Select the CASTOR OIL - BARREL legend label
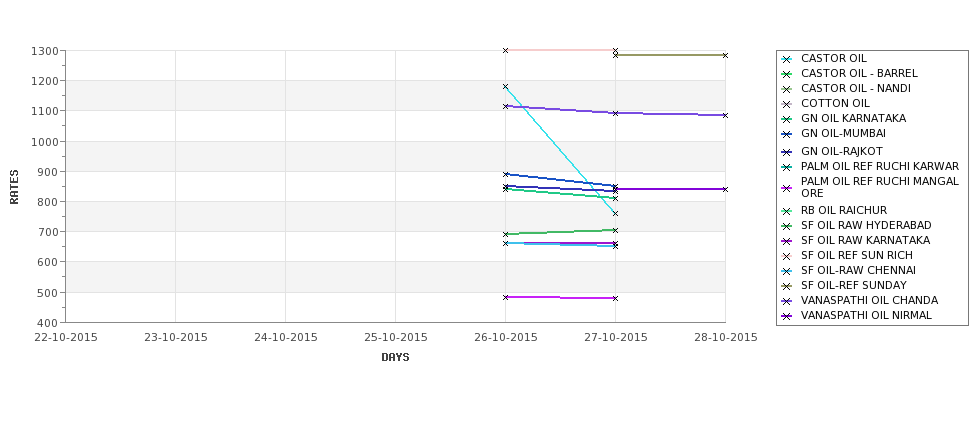975x429 pixels. 859,73
